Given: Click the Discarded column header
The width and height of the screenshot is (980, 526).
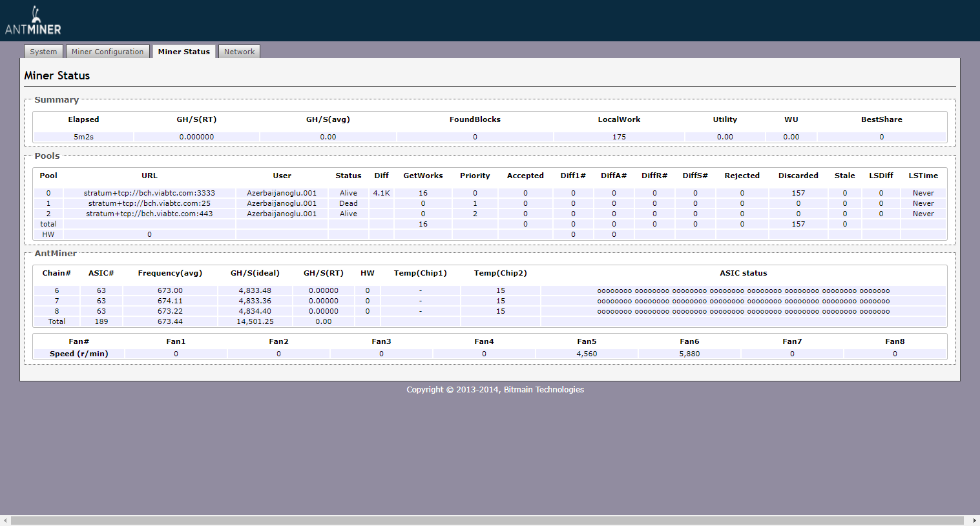Looking at the screenshot, I should [x=798, y=176].
